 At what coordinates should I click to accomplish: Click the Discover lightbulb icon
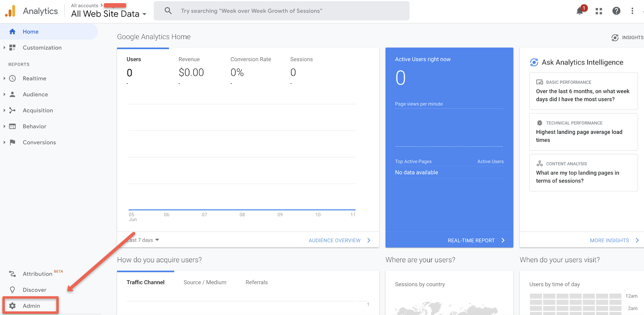(12, 290)
